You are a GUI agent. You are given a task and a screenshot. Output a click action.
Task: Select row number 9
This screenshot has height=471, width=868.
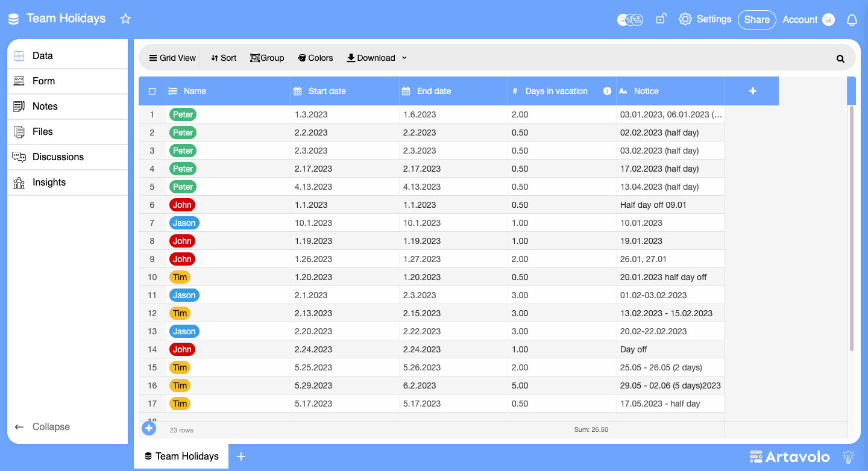(x=152, y=259)
